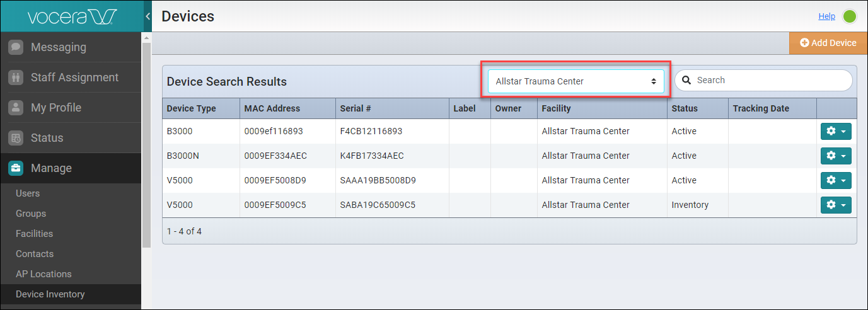Screen dimensions: 868x310
Task: Click the sidebar vertical scrollbar
Action: click(x=146, y=145)
